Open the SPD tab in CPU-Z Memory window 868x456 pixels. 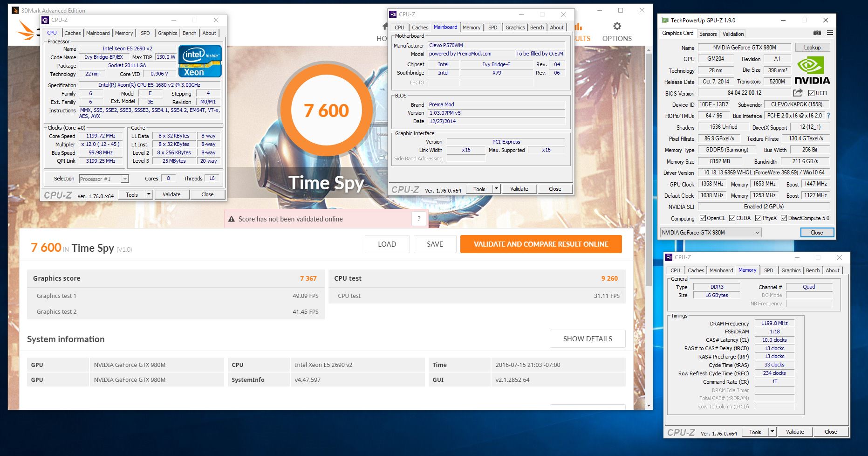pos(768,270)
